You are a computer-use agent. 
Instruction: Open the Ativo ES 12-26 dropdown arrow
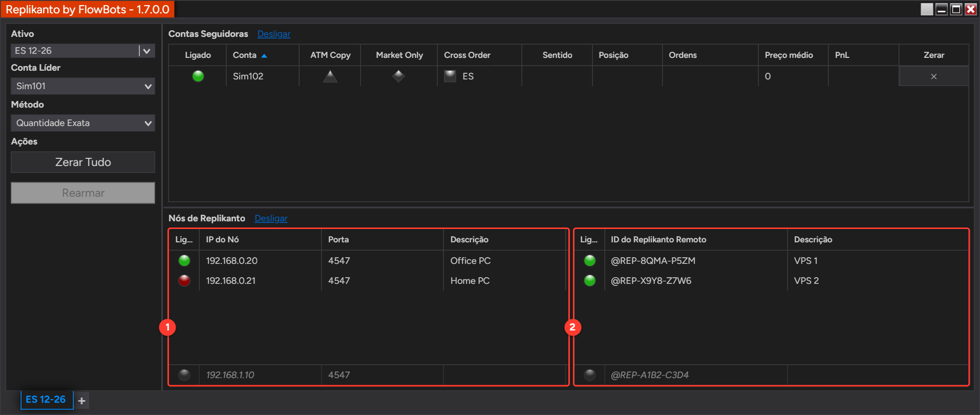pyautogui.click(x=146, y=51)
